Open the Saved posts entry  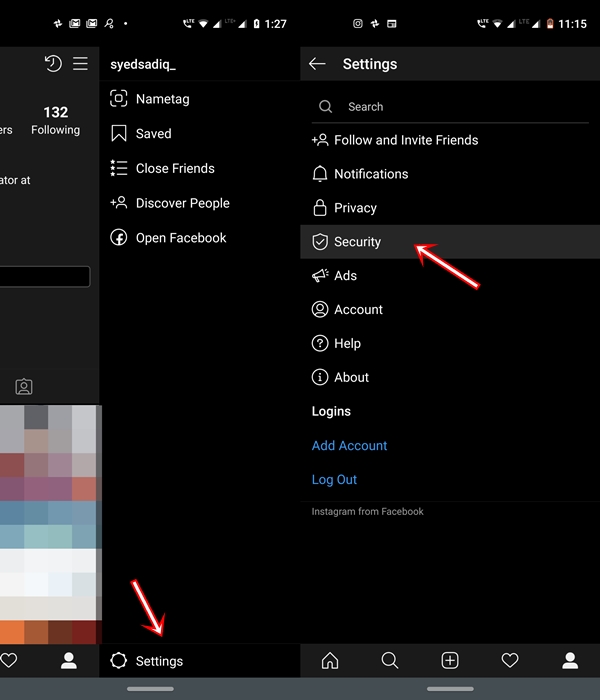[200, 133]
